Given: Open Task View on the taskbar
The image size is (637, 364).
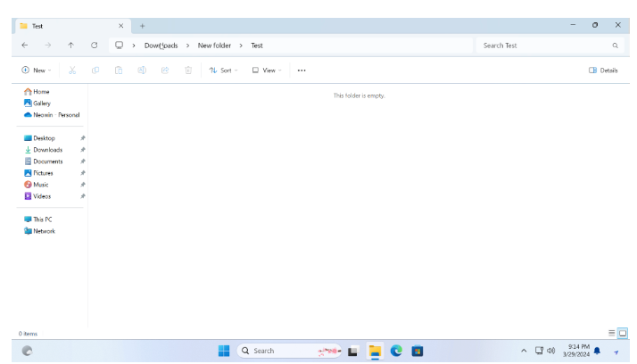Looking at the screenshot, I should (353, 351).
